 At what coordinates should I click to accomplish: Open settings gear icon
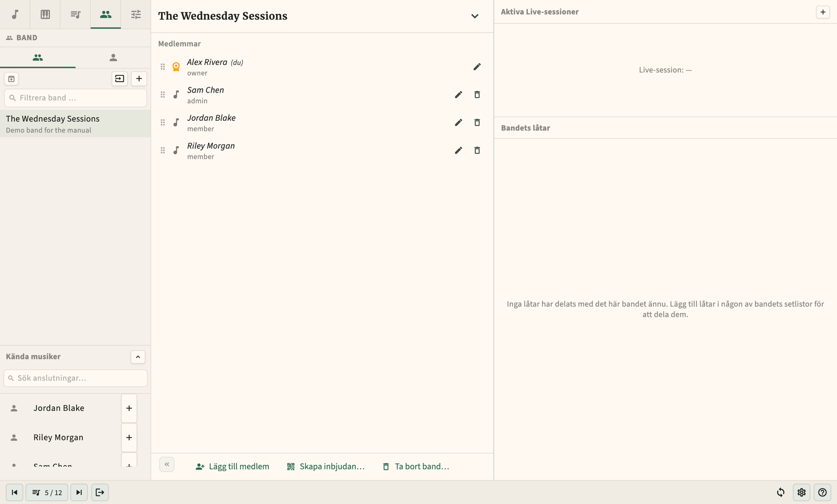coord(801,492)
